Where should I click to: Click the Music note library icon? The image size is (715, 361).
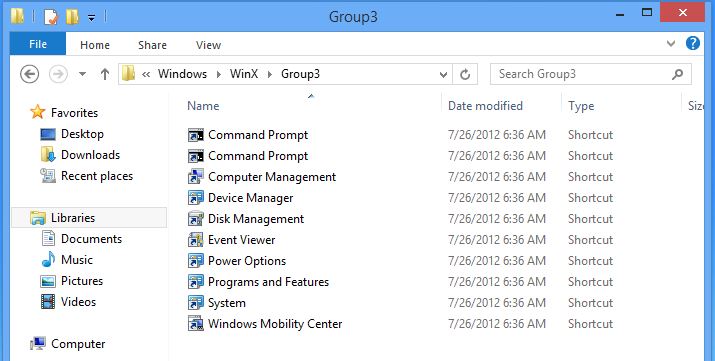(48, 260)
